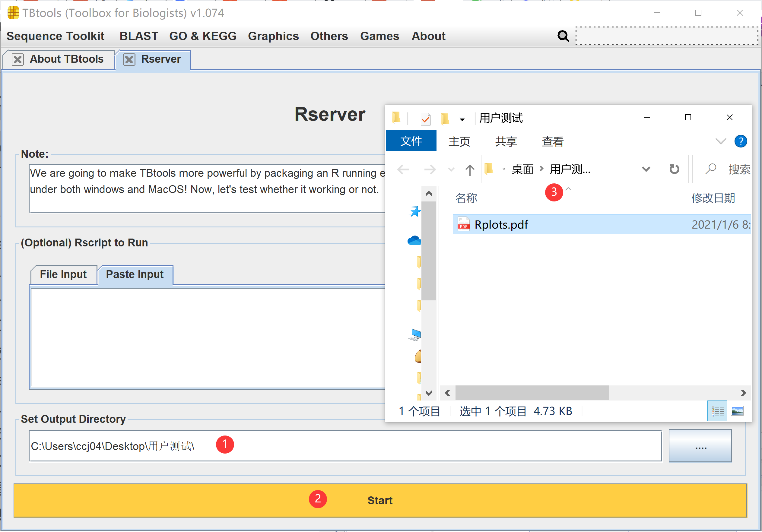
Task: Click the browse output directory button
Action: (x=700, y=446)
